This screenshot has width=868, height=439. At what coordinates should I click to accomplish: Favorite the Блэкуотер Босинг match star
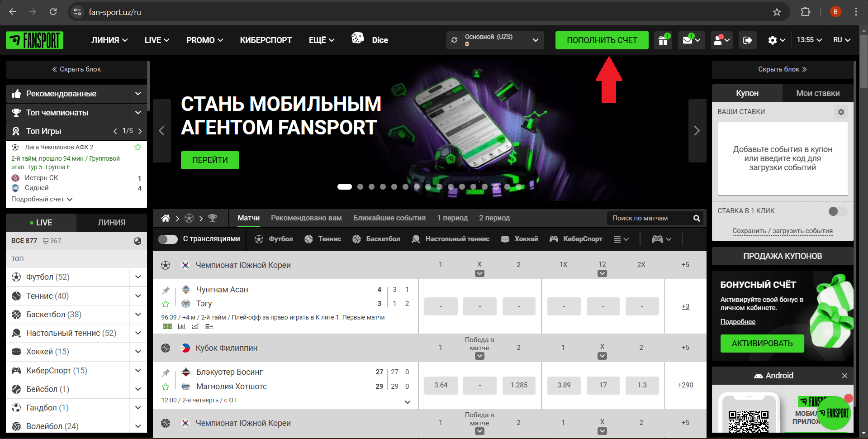pyautogui.click(x=166, y=387)
